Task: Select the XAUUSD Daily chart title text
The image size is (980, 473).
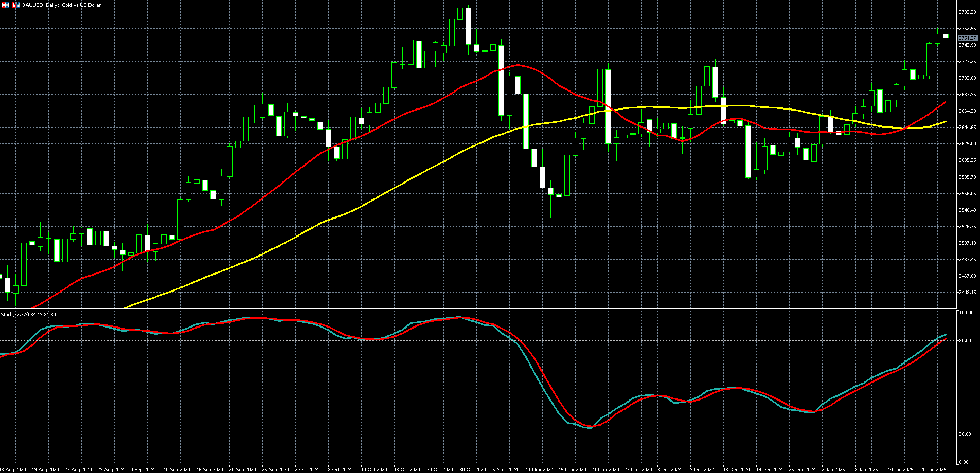Action: 62,5
